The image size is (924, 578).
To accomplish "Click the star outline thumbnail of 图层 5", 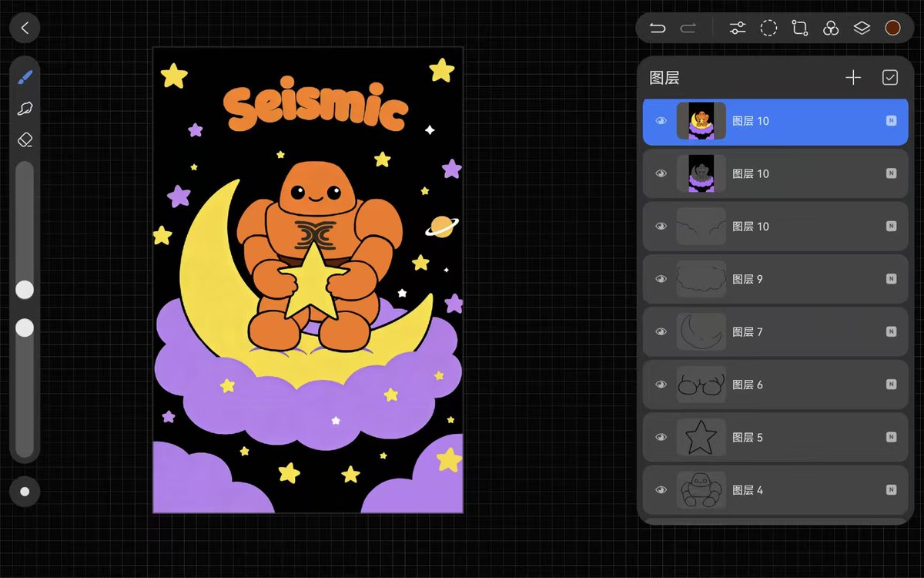I will (x=701, y=437).
